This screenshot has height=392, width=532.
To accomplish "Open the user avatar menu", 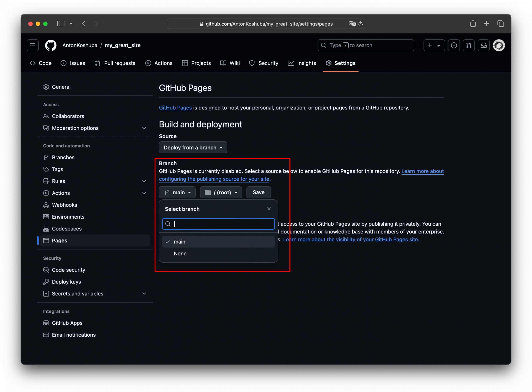I will pyautogui.click(x=499, y=45).
